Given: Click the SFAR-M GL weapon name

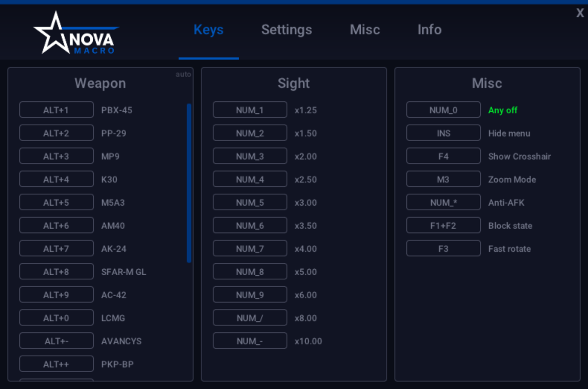Looking at the screenshot, I should [x=124, y=272].
